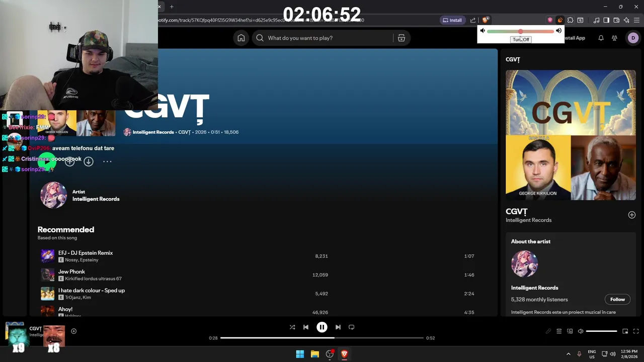Open the Leo AI sparkle icon
644x362 pixels.
coord(626,20)
